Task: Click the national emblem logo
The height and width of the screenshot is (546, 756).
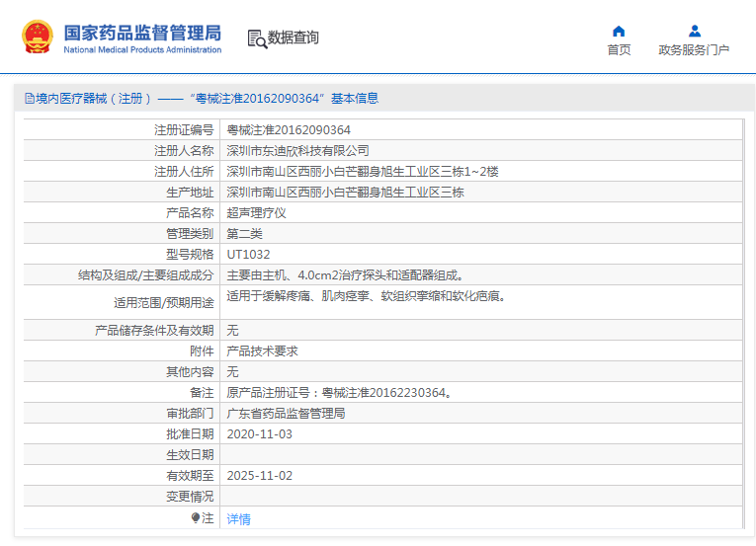Action: (38, 37)
